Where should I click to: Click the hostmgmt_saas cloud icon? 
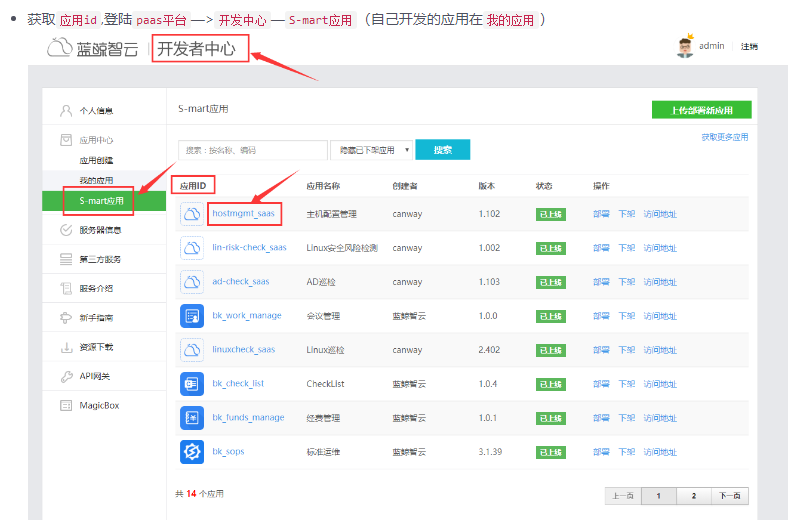click(x=192, y=214)
